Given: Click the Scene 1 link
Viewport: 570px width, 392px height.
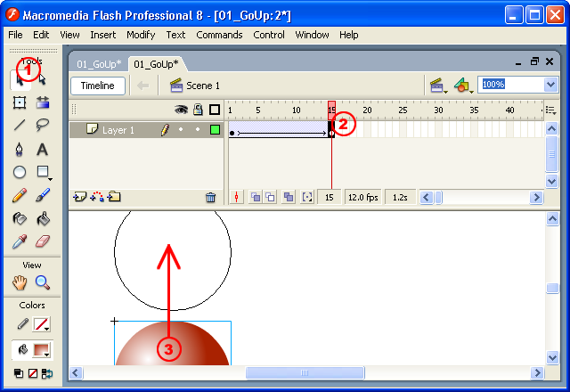Looking at the screenshot, I should (202, 86).
